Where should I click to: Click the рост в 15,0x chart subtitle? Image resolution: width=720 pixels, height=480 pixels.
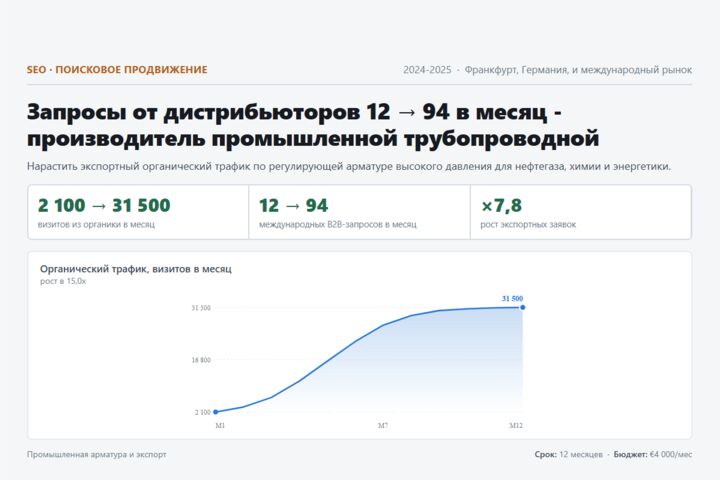pyautogui.click(x=63, y=281)
